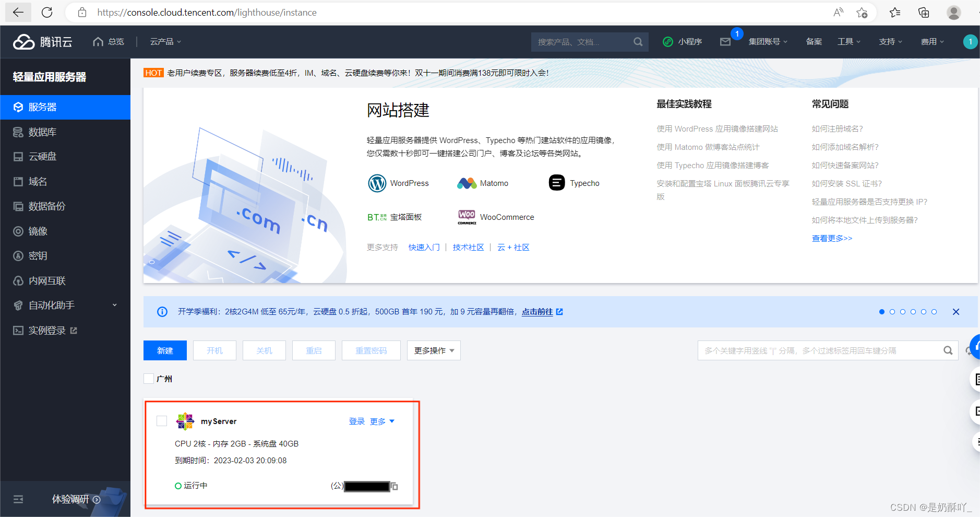Expand the 支持 dropdown
The height and width of the screenshot is (517, 980).
[891, 42]
